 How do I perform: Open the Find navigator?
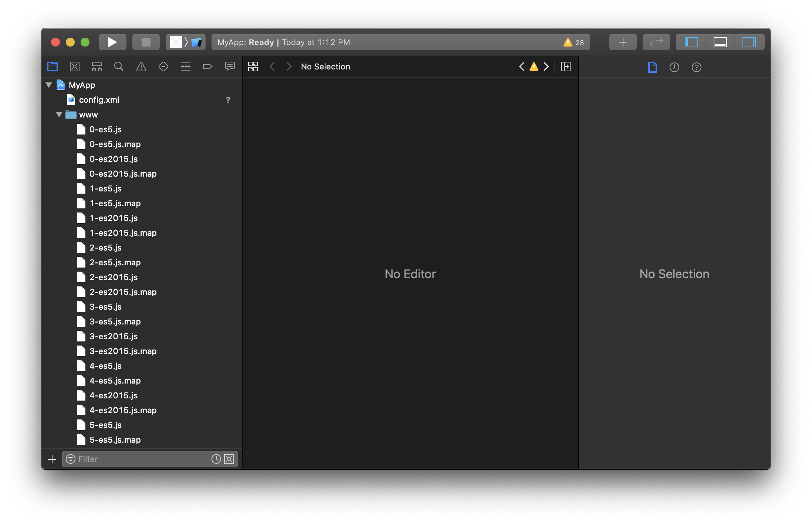[119, 67]
